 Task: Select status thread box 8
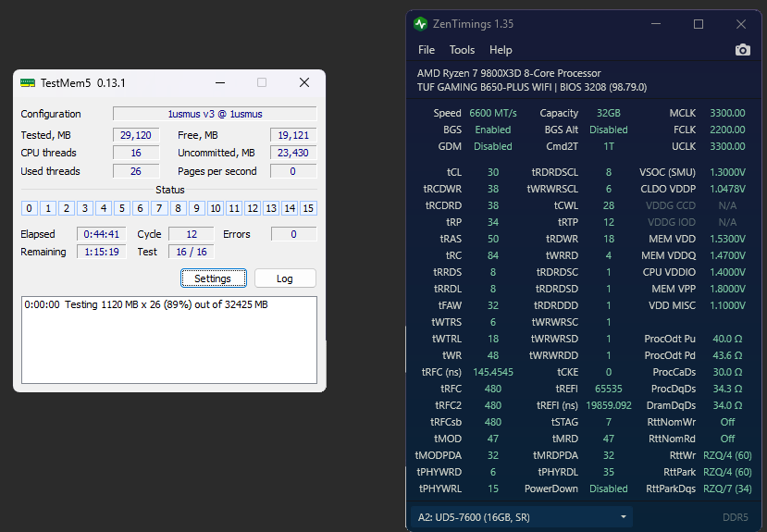(178, 208)
